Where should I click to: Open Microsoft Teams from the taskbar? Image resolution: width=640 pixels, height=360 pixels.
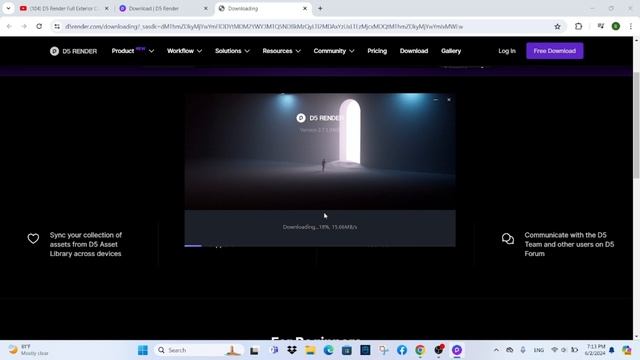click(274, 350)
